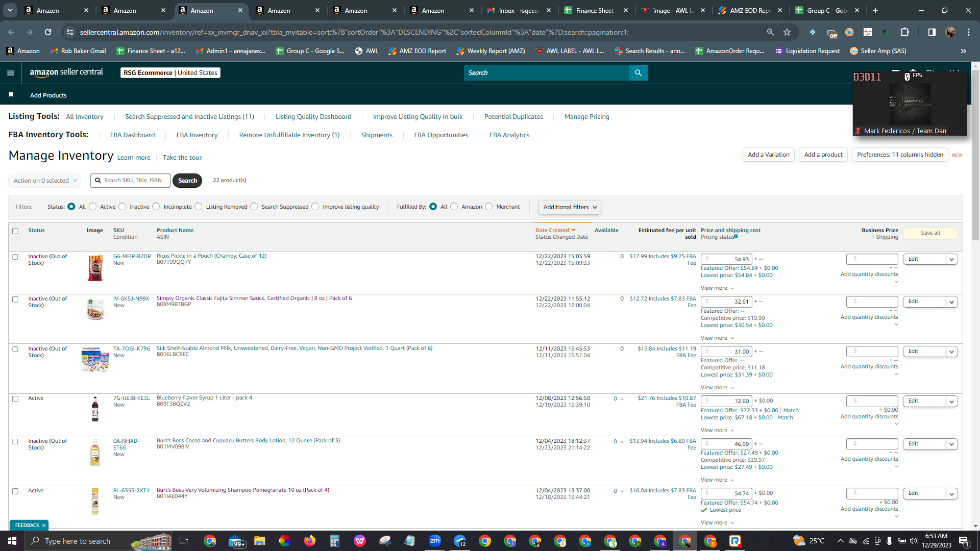Launch Firefox from the taskbar

(309, 541)
